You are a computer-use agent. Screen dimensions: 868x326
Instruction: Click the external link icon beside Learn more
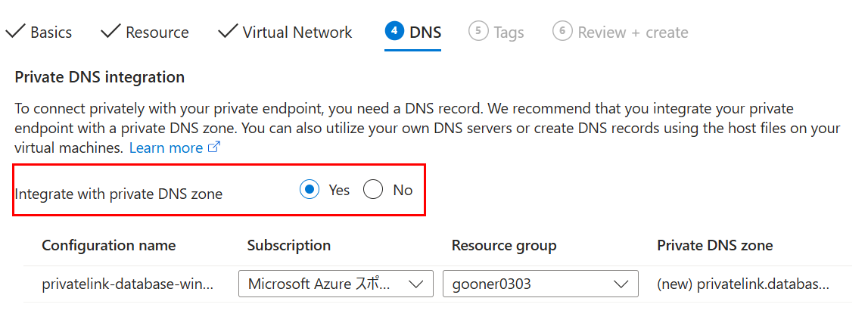214,147
